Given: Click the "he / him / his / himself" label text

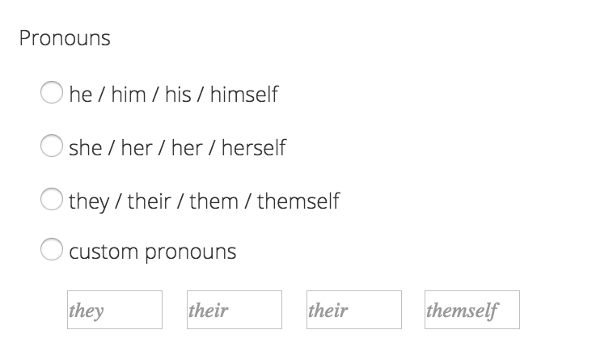Looking at the screenshot, I should pyautogui.click(x=173, y=95).
